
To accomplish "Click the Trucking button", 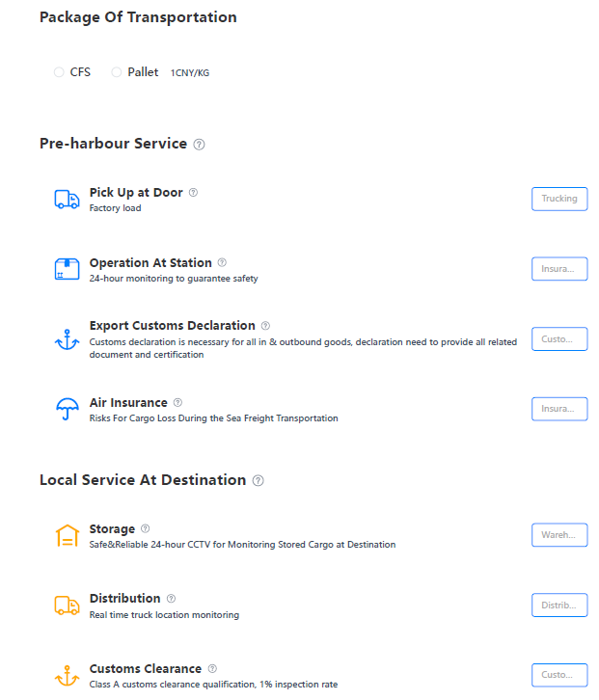I will pyautogui.click(x=559, y=199).
